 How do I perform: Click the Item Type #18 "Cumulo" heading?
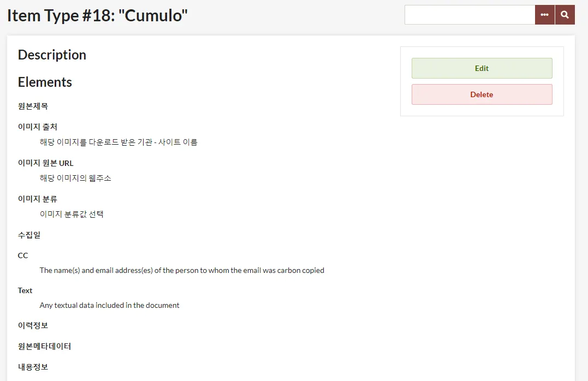pos(98,16)
